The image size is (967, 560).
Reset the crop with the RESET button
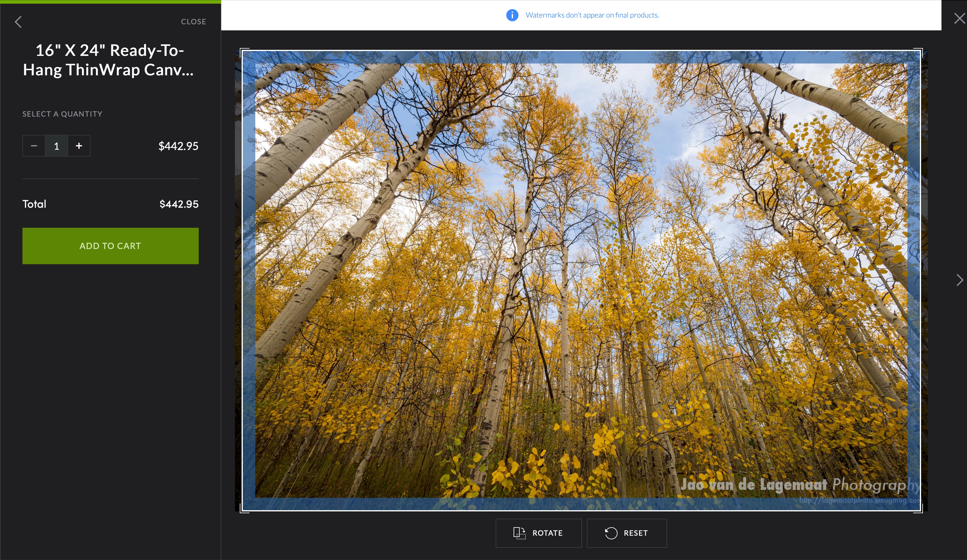pos(626,533)
